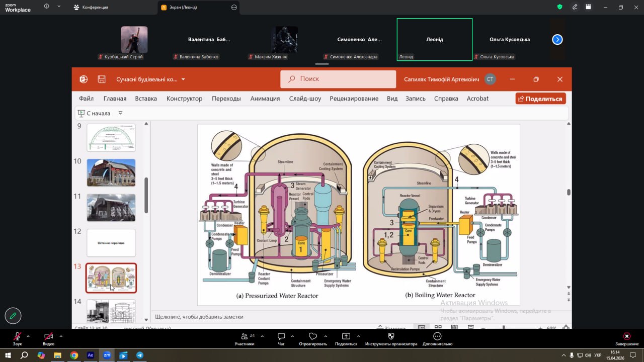Click the Поиск search field
The height and width of the screenshot is (362, 644).
[x=338, y=79]
